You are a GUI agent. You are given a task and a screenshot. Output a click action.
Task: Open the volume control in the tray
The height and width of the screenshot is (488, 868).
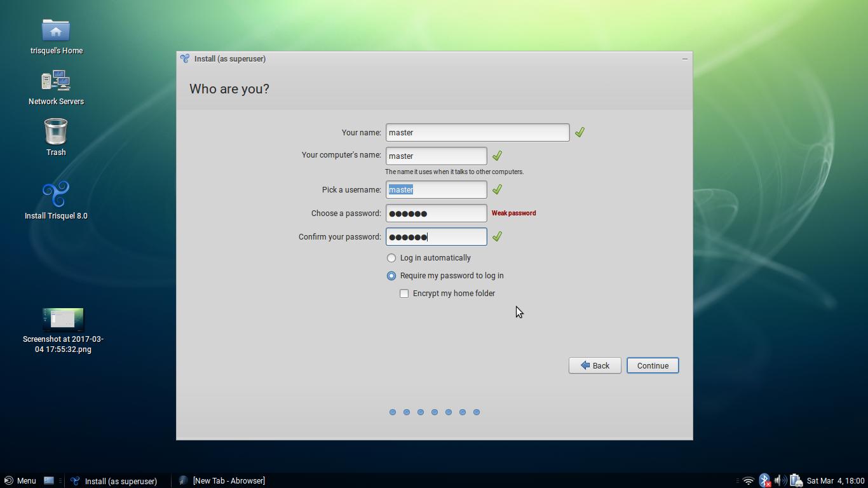point(780,481)
